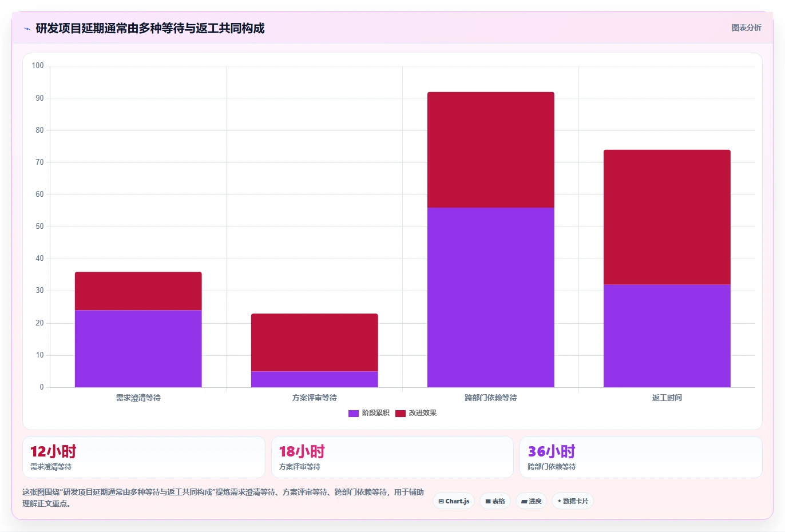Select the 12小时 需求澄清等待 data card
The height and width of the screenshot is (532, 785).
point(144,457)
